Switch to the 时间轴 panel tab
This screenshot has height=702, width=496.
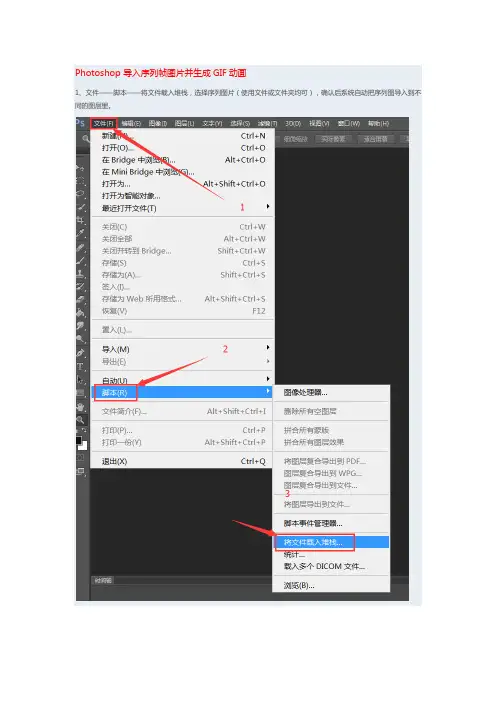coord(103,580)
